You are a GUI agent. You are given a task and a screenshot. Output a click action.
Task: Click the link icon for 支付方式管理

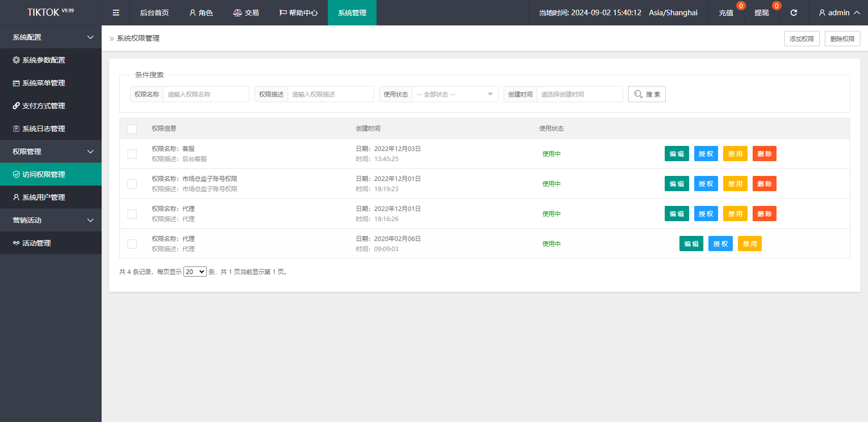pyautogui.click(x=16, y=106)
